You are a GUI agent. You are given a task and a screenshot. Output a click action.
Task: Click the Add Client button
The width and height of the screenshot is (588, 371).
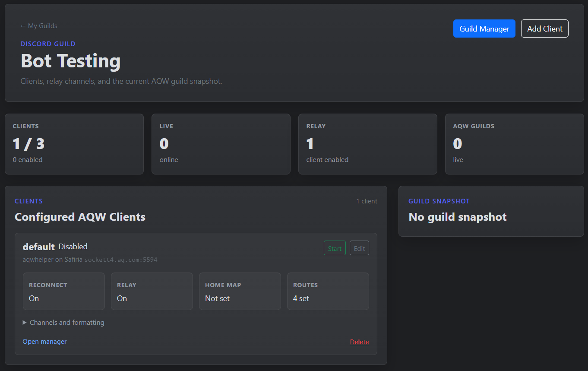(x=544, y=29)
